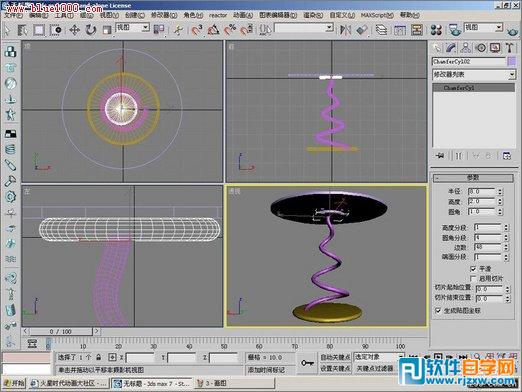Open the 文件 File menu
The image size is (522, 392).
[x=13, y=15]
